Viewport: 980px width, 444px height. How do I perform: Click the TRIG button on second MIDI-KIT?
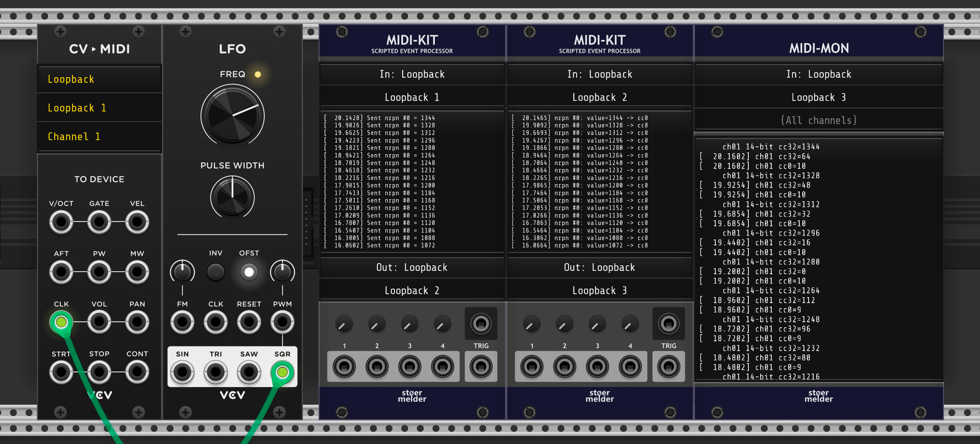coord(669,323)
